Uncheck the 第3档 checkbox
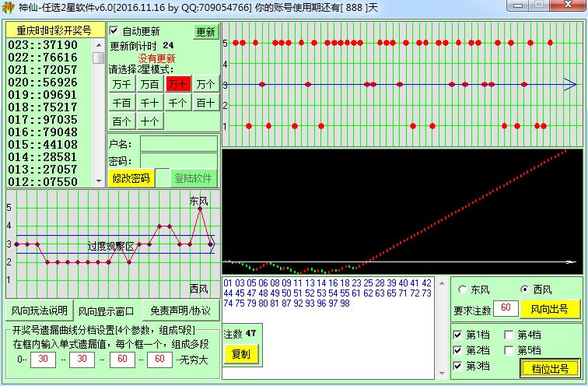Image resolution: width=588 pixels, height=386 pixels. (458, 366)
